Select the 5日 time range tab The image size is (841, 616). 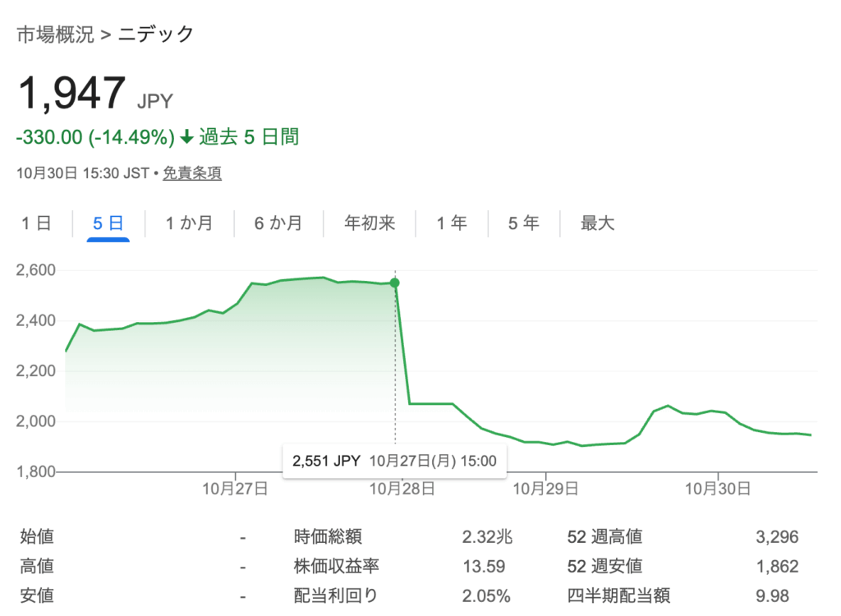[108, 223]
